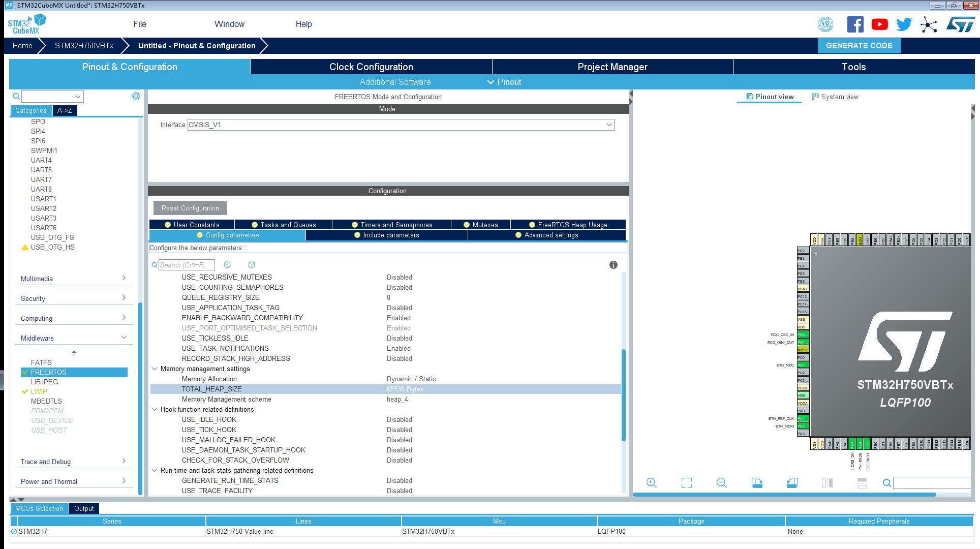Open the categories settings gear
Screen dimensions: 980x549
pos(136,96)
